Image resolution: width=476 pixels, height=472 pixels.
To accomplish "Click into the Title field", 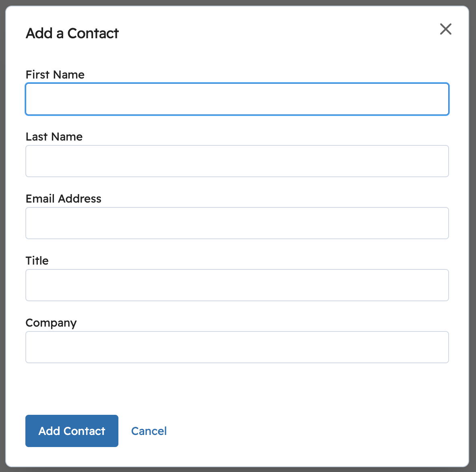I will click(237, 285).
